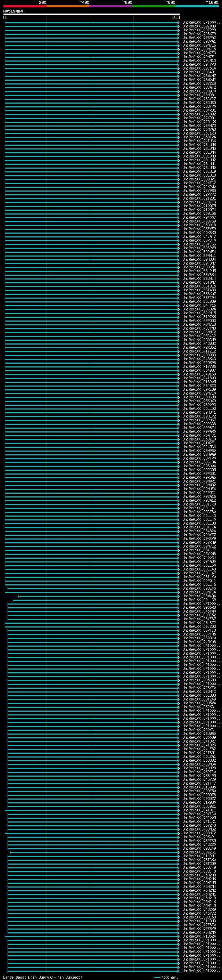Open hit UniRef100_Q9ZRP9

pyautogui.click(x=199, y=30)
